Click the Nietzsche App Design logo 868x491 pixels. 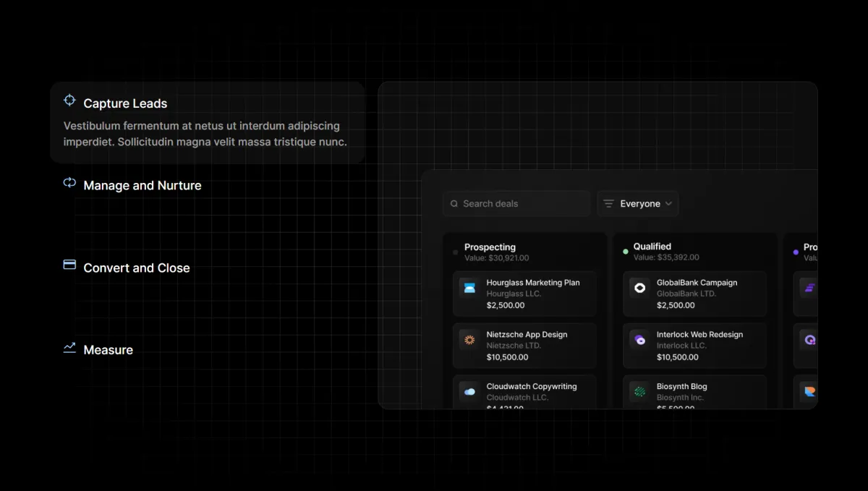(469, 340)
